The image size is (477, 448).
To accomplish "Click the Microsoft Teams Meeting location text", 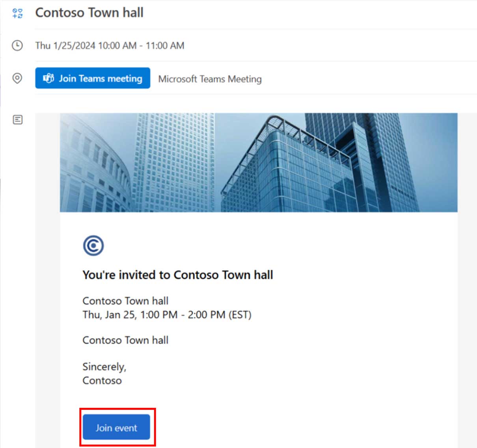I will (x=210, y=79).
